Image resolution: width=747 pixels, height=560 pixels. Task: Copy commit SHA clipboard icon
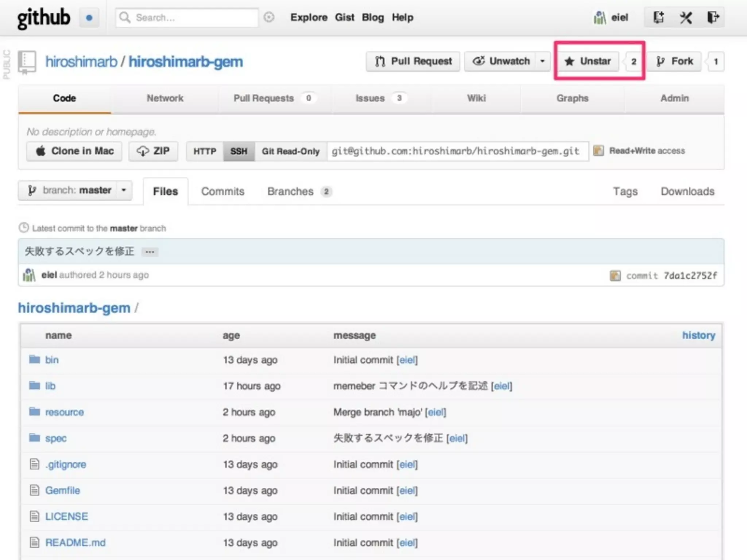coord(615,276)
